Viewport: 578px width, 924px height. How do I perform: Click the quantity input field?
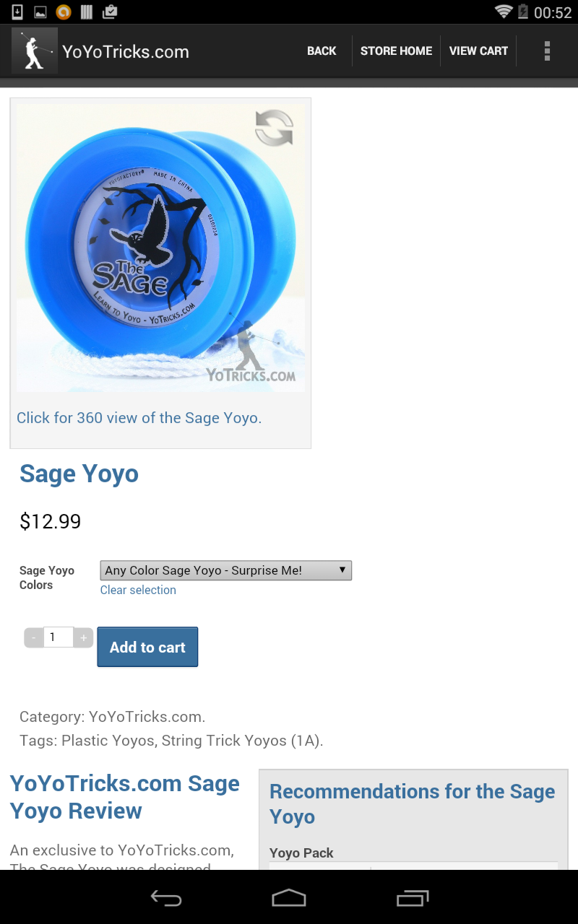coord(59,637)
